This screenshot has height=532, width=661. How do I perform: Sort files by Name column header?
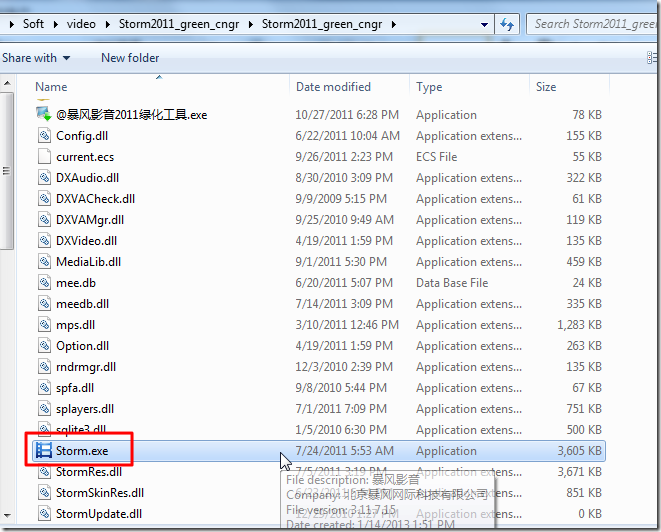point(51,87)
